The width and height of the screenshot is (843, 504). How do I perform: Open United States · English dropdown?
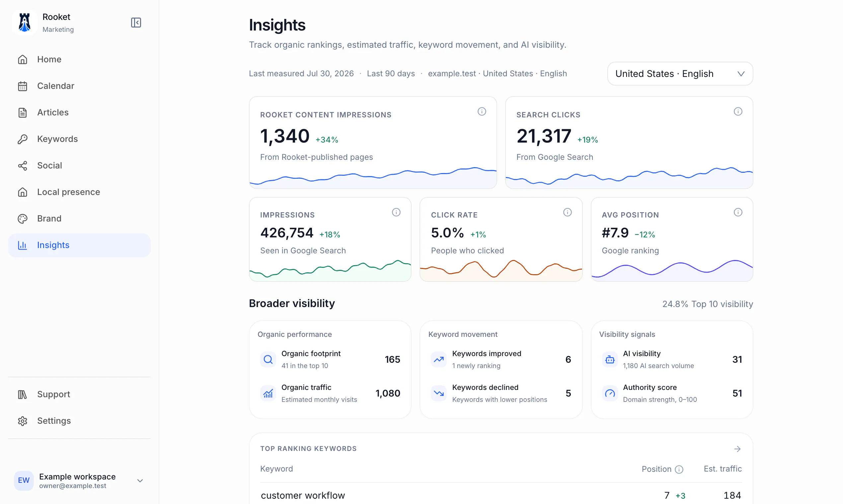[x=680, y=74]
